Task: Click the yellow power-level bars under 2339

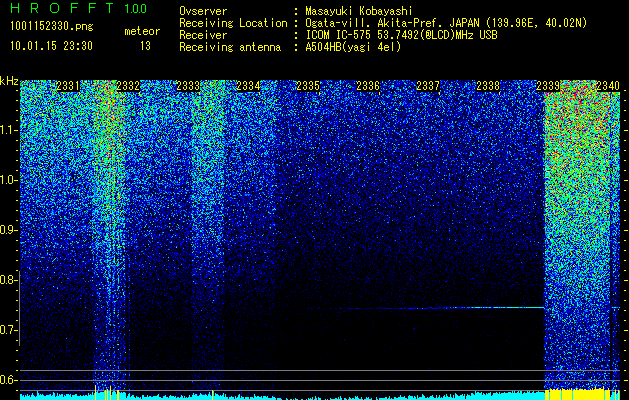Action: 578,394
